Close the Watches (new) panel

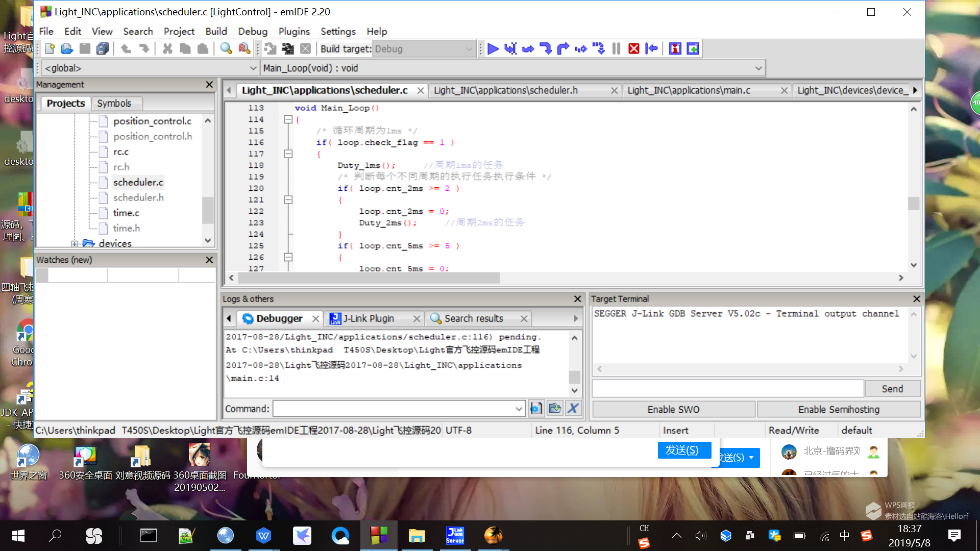click(209, 260)
